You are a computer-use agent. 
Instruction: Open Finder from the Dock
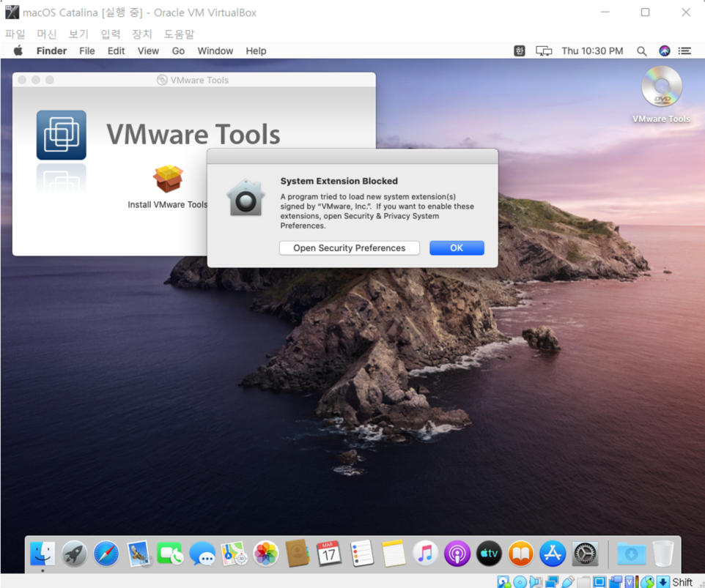pos(43,554)
